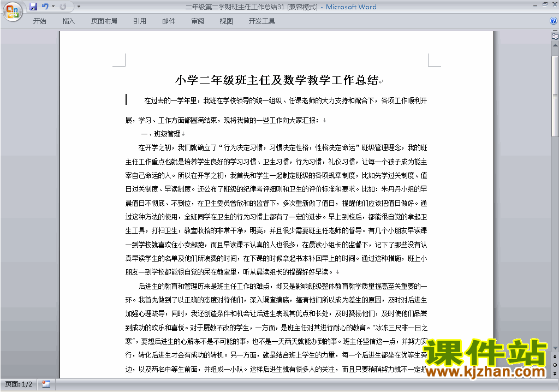The image size is (559, 392).
Task: Jump to previous page double-arrow button
Action: tap(555, 357)
